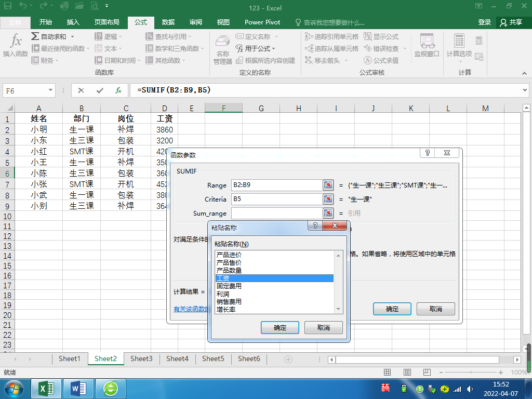The image size is (532, 399).
Task: Click 取消 in Paste Name dialog
Action: tap(323, 328)
